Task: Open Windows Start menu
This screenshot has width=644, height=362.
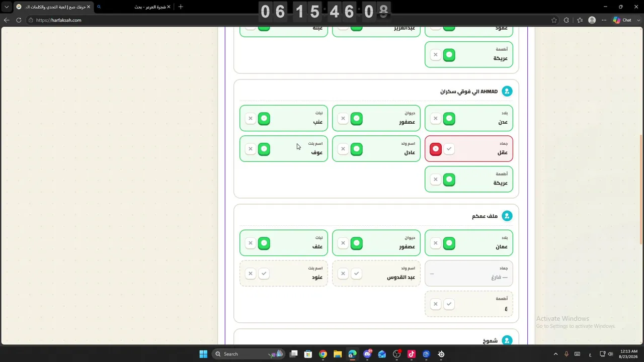Action: point(203,354)
